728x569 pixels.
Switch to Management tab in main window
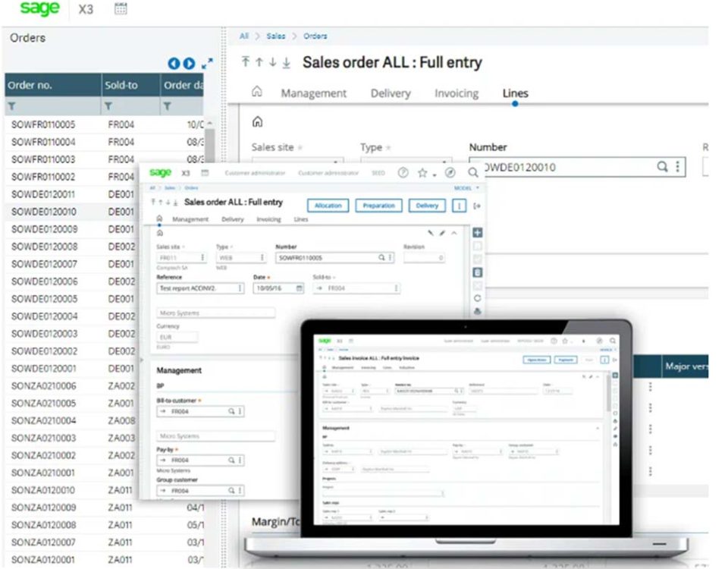point(313,93)
